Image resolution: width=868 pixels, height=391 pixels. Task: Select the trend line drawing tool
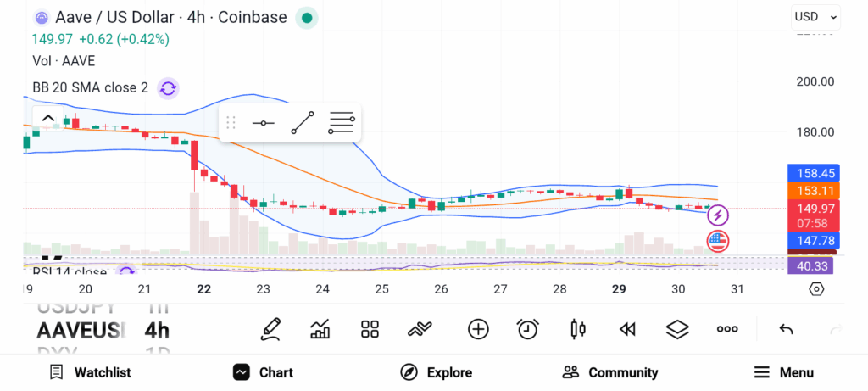[303, 123]
